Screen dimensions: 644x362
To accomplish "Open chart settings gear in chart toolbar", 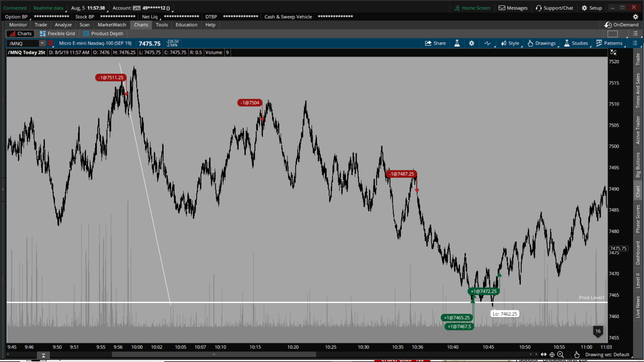I will pos(472,43).
